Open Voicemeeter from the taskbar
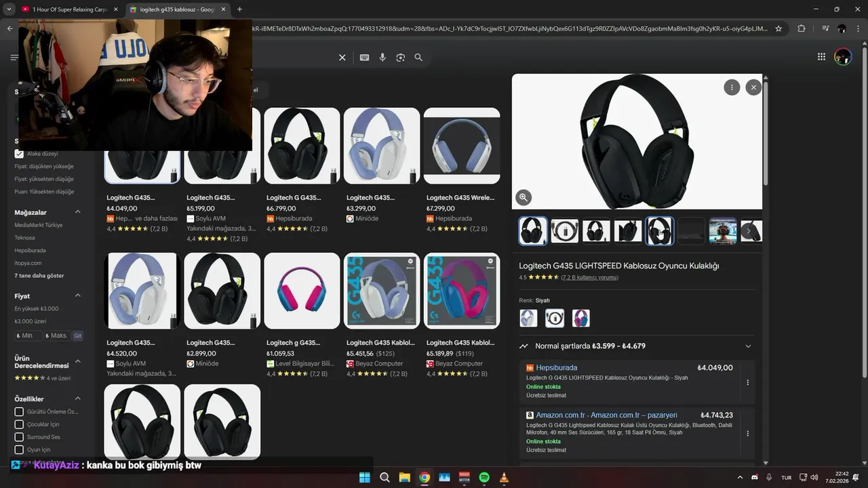Image resolution: width=868 pixels, height=488 pixels. pos(465,477)
